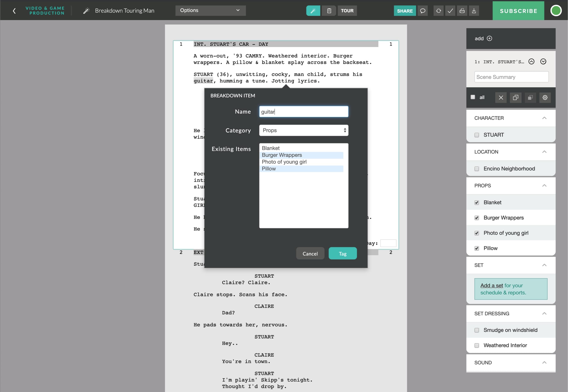This screenshot has height=392, width=568.
Task: Toggle the Smudge on windshield checkbox
Action: click(x=477, y=330)
